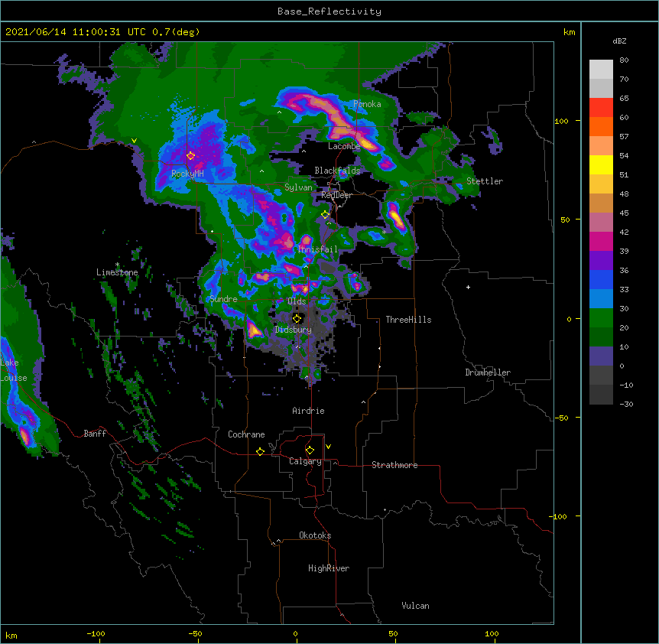Screen dimensions: 659x644
Task: Pick brown-orange 45-48 dBZ legend swatch
Action: point(601,203)
